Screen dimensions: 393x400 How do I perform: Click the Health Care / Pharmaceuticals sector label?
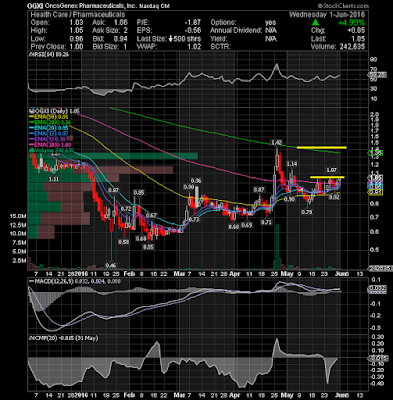tap(78, 14)
